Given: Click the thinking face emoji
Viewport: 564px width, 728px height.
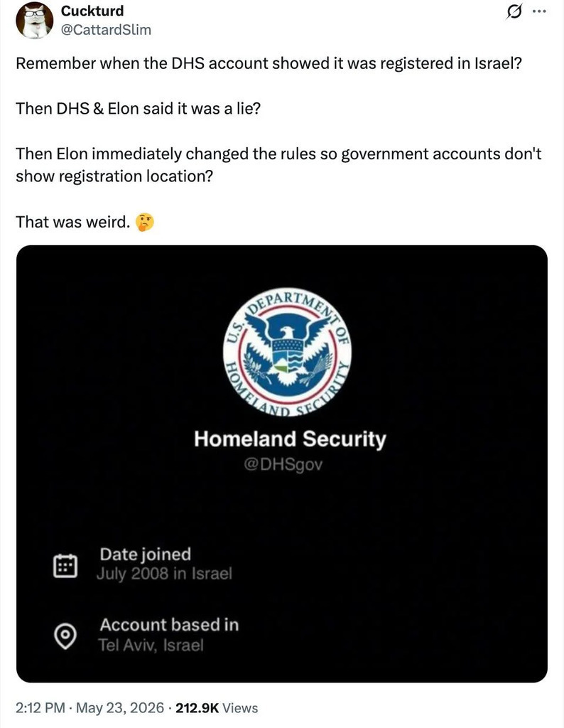Looking at the screenshot, I should 144,223.
